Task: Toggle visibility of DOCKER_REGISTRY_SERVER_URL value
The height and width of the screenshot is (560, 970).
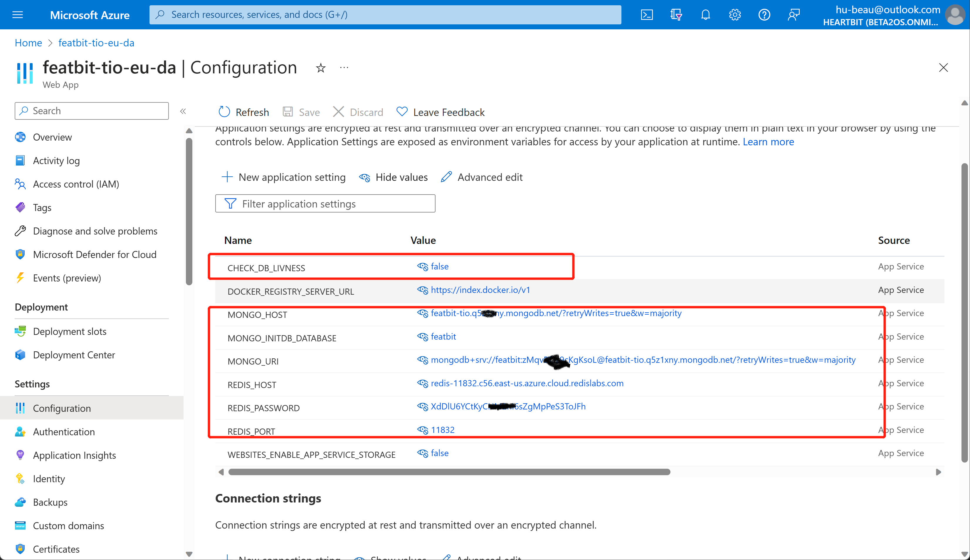Action: [423, 290]
